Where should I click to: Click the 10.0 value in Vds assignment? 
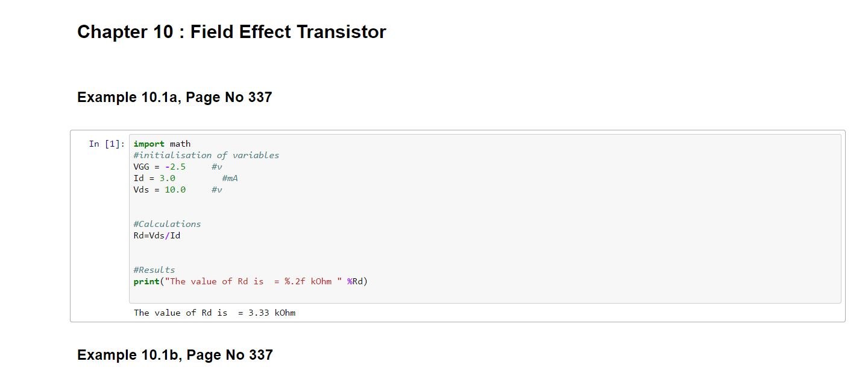(175, 190)
